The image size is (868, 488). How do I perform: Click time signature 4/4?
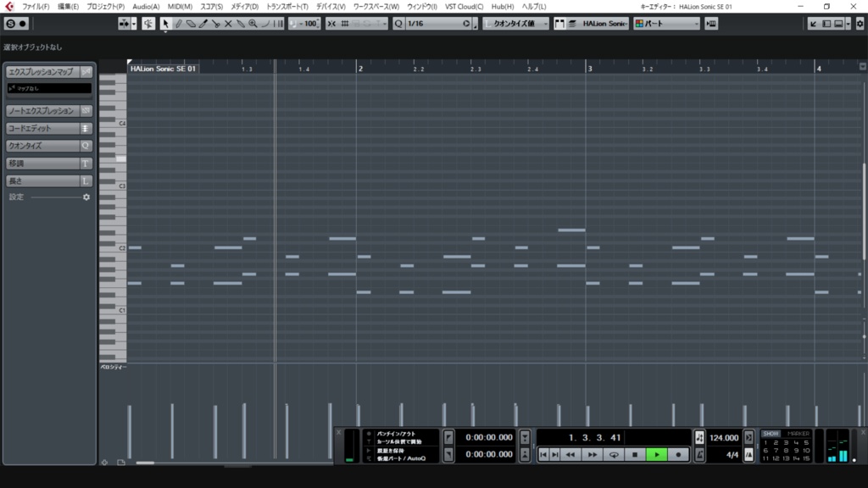pyautogui.click(x=732, y=455)
